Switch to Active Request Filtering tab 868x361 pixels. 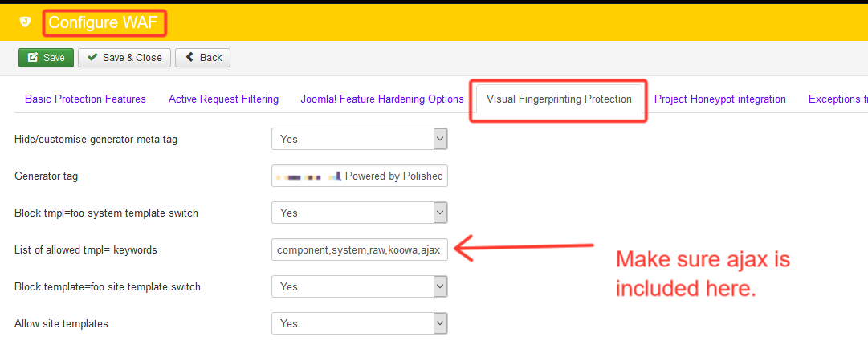point(223,99)
